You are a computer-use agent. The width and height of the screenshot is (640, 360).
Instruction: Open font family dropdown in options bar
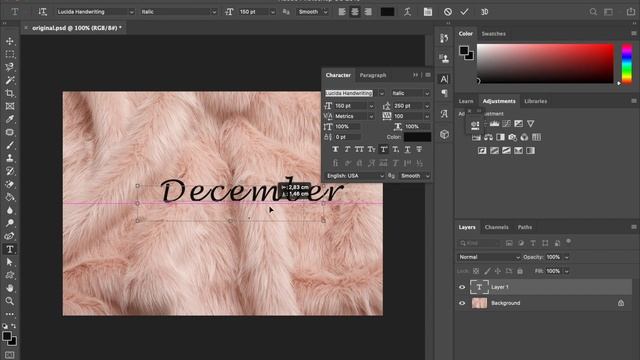[131, 12]
